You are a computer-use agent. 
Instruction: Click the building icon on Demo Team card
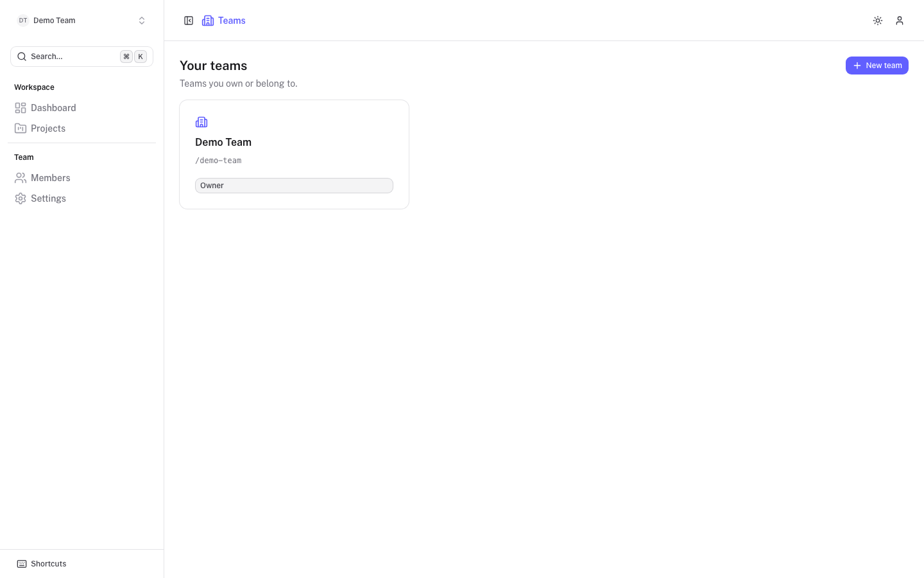point(201,122)
